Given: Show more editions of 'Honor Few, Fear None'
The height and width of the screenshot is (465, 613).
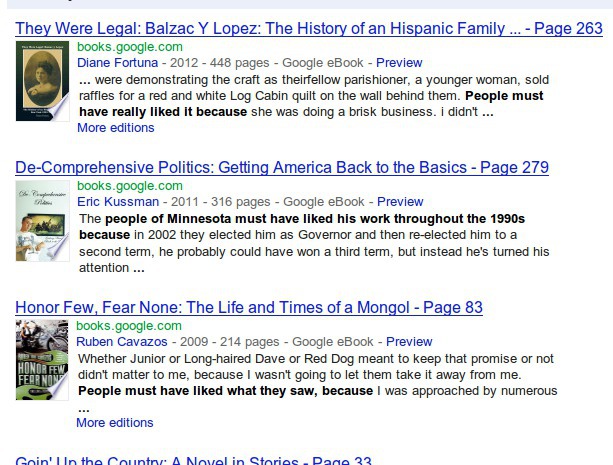Looking at the screenshot, I should click(x=115, y=422).
